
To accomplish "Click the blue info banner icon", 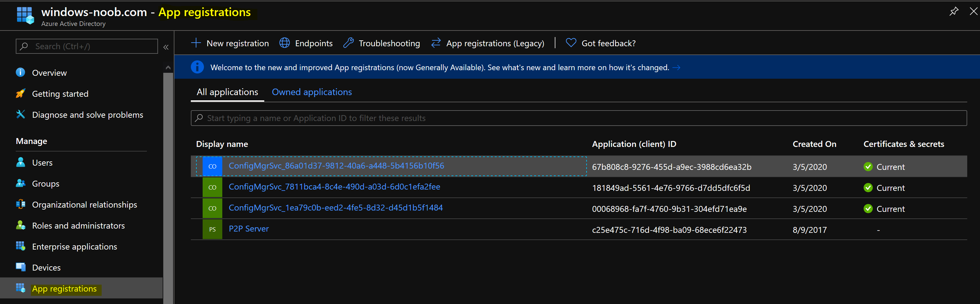I will (197, 67).
